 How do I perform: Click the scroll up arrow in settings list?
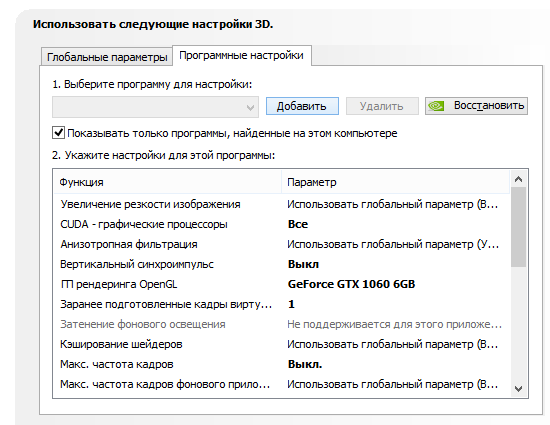pos(518,180)
